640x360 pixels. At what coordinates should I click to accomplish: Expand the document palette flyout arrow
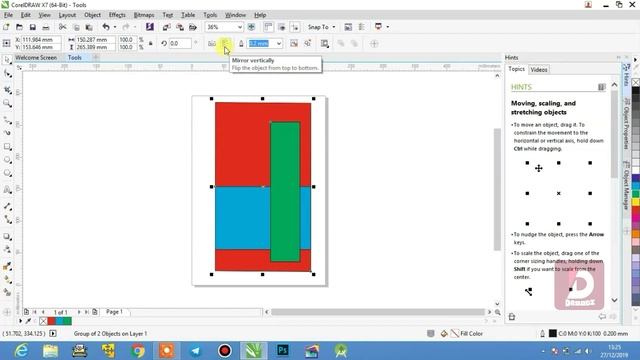[x=20, y=321]
